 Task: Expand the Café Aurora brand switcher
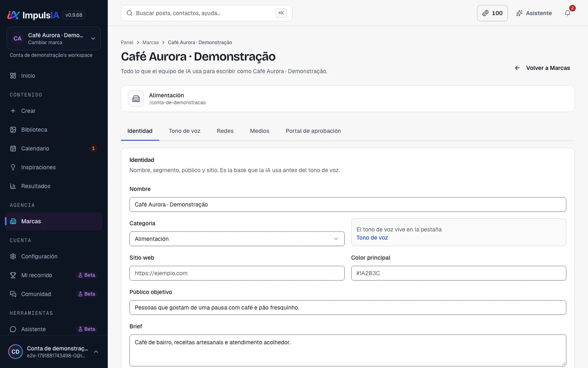[54, 38]
